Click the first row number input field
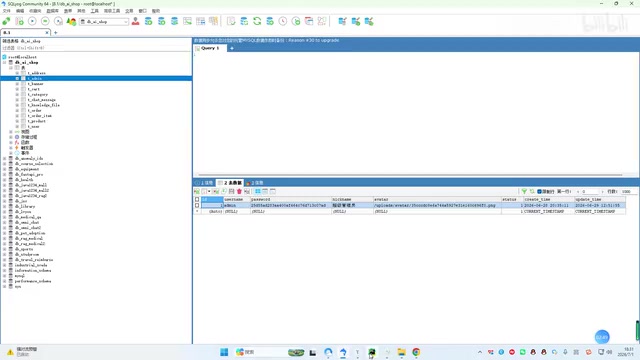The width and height of the screenshot is (640, 360). click(590, 191)
